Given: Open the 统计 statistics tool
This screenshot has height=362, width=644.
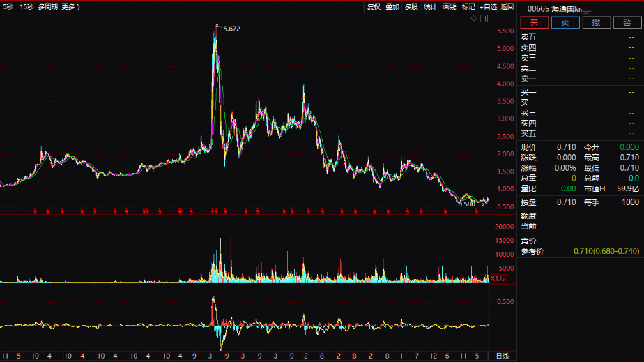Looking at the screenshot, I should click(x=430, y=7).
